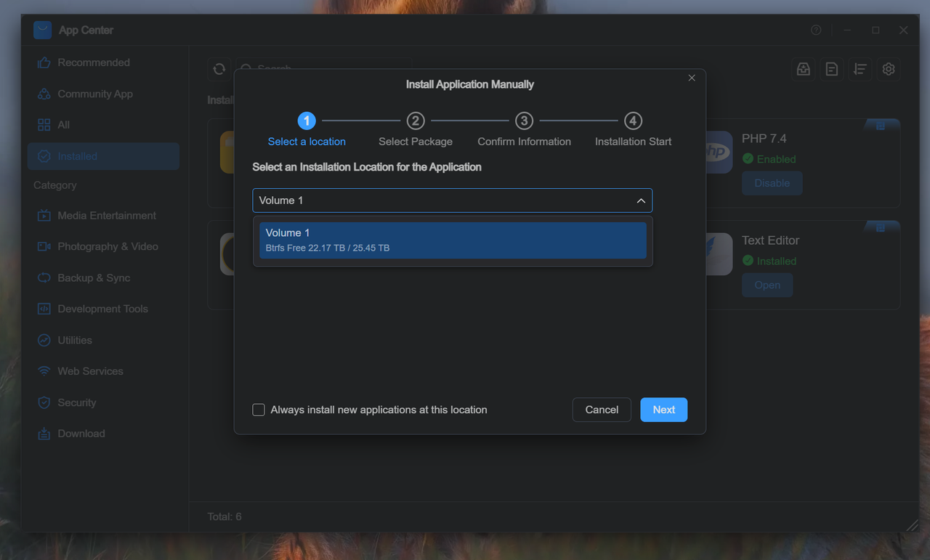Open App Center settings gear
This screenshot has height=560, width=930.
(x=889, y=69)
